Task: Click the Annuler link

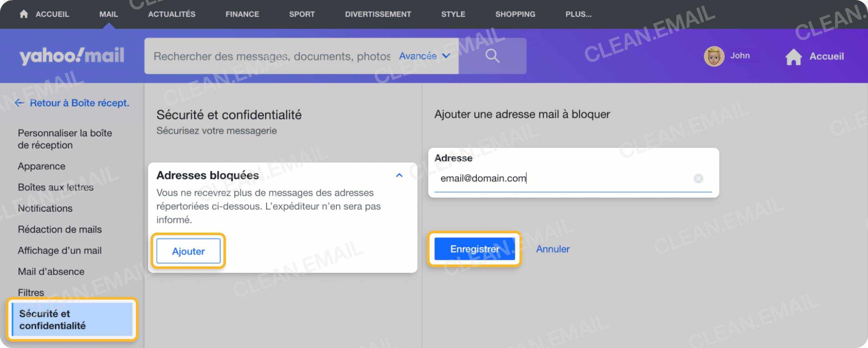Action: click(x=553, y=249)
